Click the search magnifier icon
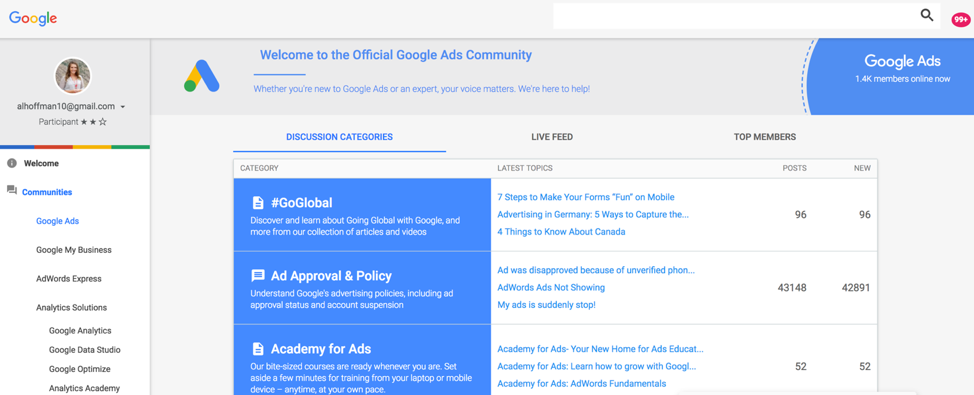 [x=927, y=16]
